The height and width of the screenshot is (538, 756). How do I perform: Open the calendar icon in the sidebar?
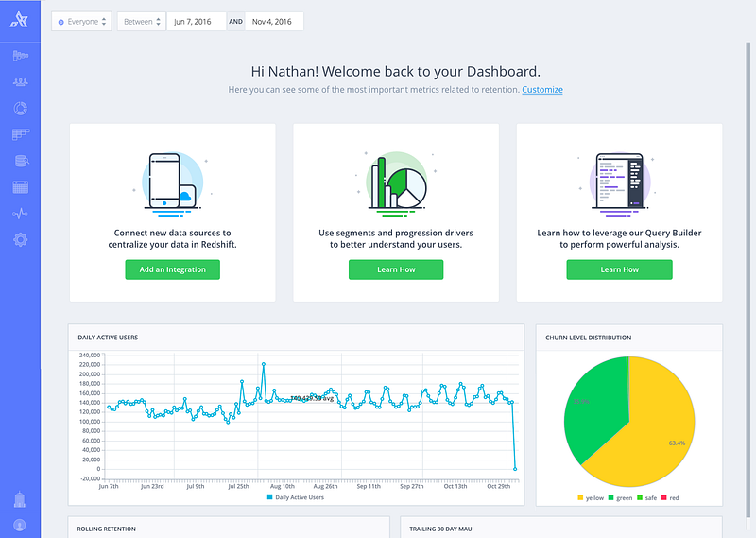pos(20,187)
